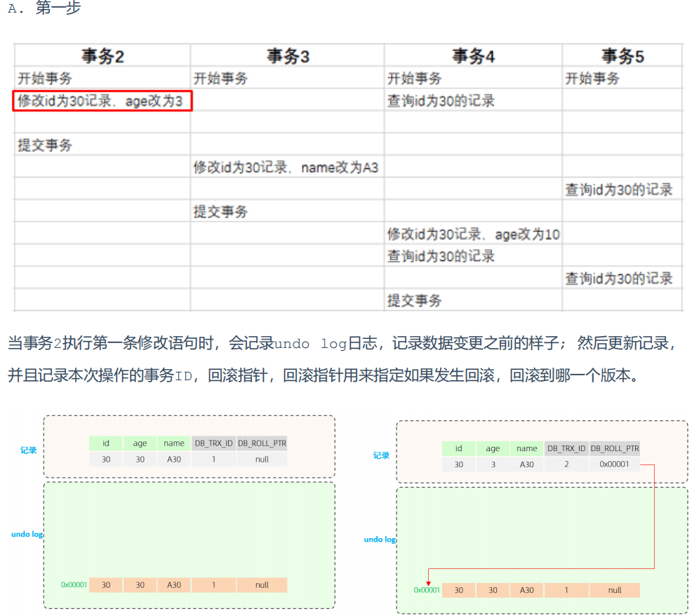Click DB_TRX_ID value '2' in the updated record
Screen dimensions: 699x616
(x=566, y=464)
